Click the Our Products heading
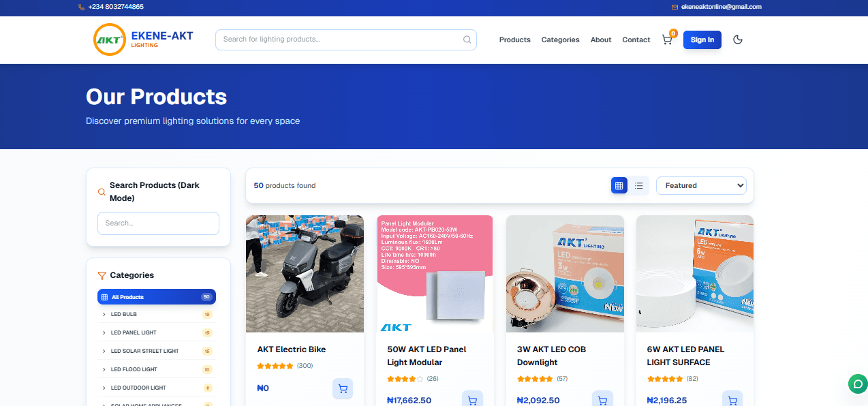868x406 pixels. pyautogui.click(x=156, y=96)
